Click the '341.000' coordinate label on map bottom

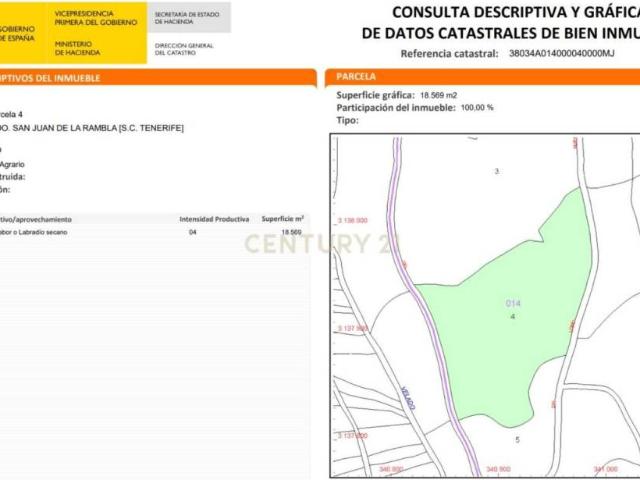pos(605,469)
